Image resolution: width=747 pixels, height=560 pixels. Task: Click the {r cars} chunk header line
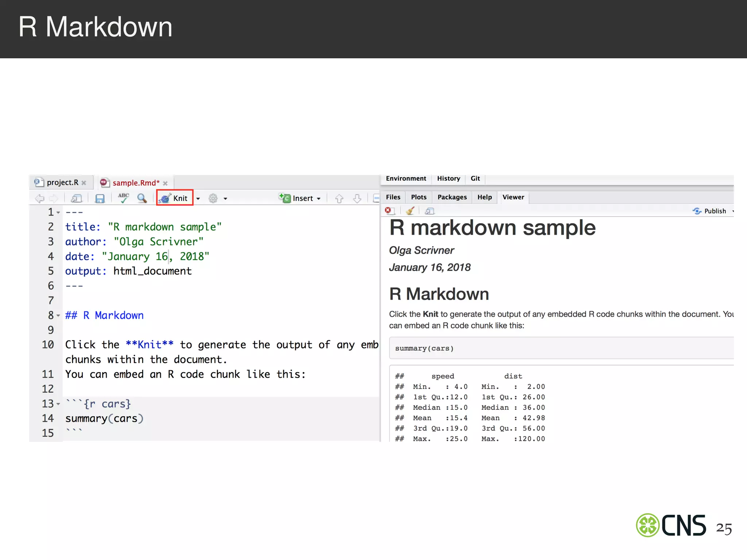pos(98,404)
